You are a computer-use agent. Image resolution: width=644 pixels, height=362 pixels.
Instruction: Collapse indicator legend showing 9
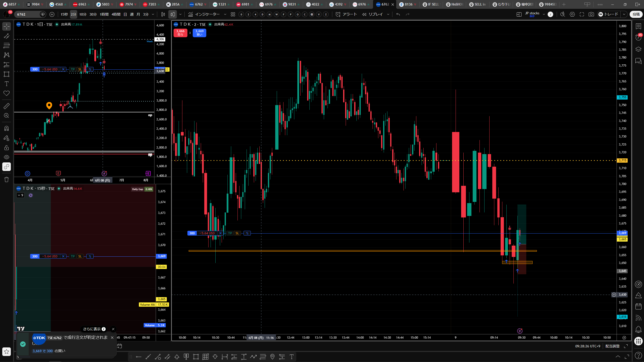(x=20, y=195)
